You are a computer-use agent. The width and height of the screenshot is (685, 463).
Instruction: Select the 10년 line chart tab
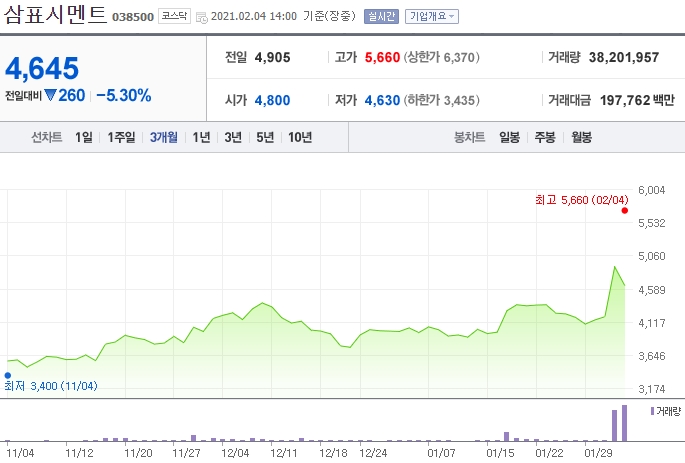coord(300,137)
